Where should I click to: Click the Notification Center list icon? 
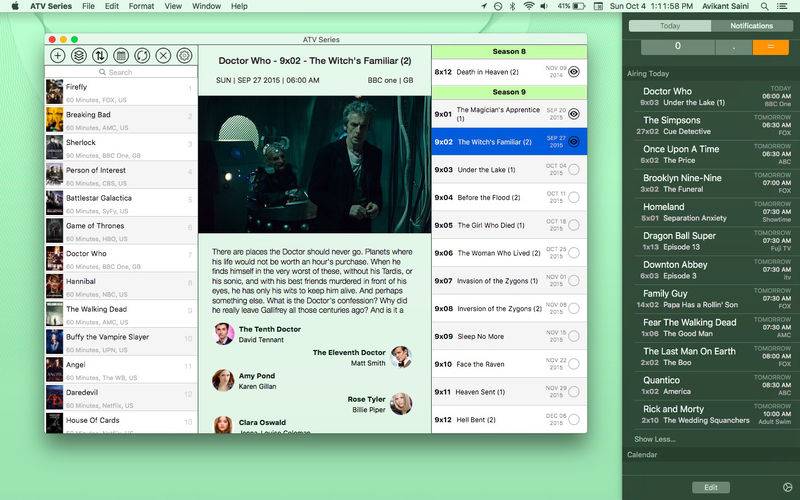(x=782, y=6)
